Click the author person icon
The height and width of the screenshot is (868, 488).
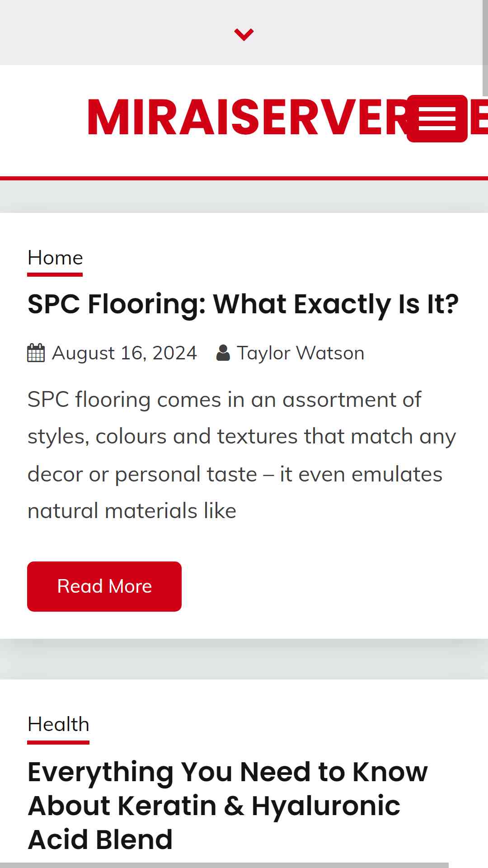pyautogui.click(x=223, y=353)
